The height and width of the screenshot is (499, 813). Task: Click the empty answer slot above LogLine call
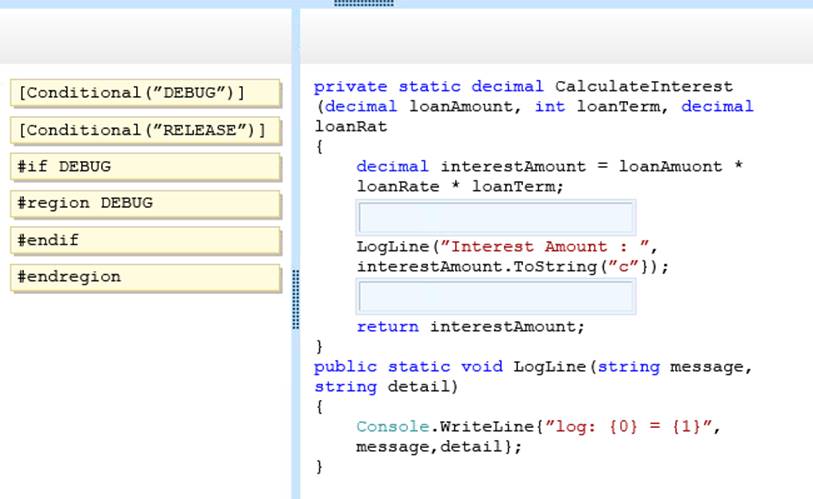point(496,217)
